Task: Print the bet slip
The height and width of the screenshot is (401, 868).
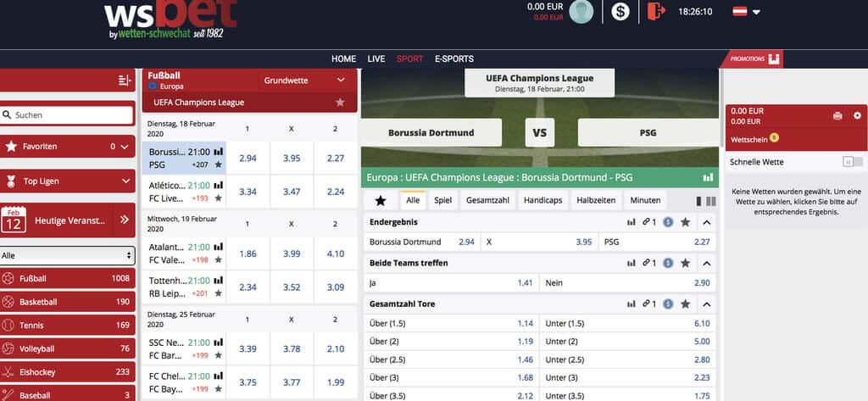Action: (x=837, y=116)
